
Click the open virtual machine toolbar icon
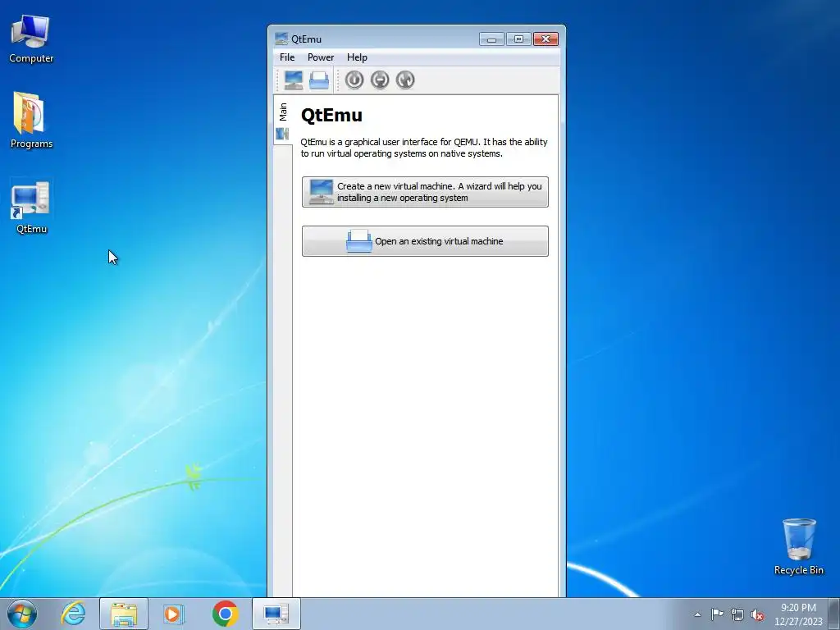click(x=319, y=80)
